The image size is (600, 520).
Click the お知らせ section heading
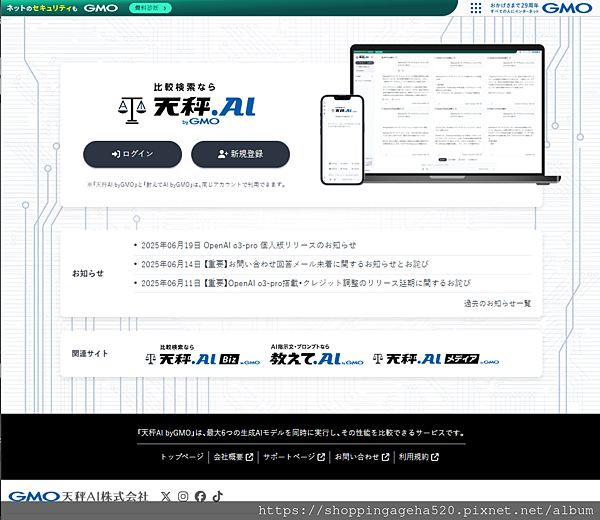[x=88, y=274]
